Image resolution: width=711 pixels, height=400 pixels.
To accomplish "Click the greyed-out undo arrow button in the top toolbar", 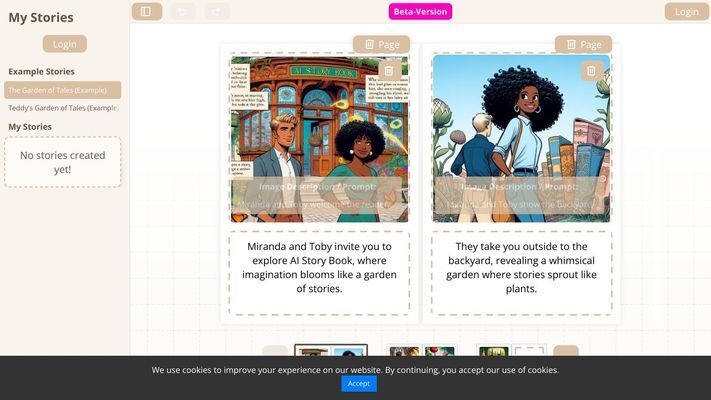I will point(183,11).
